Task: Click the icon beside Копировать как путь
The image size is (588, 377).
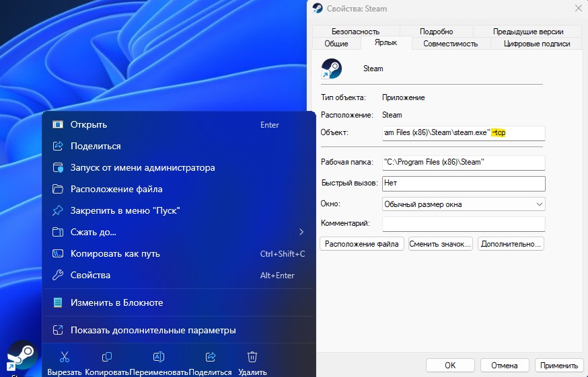Action: pos(58,254)
